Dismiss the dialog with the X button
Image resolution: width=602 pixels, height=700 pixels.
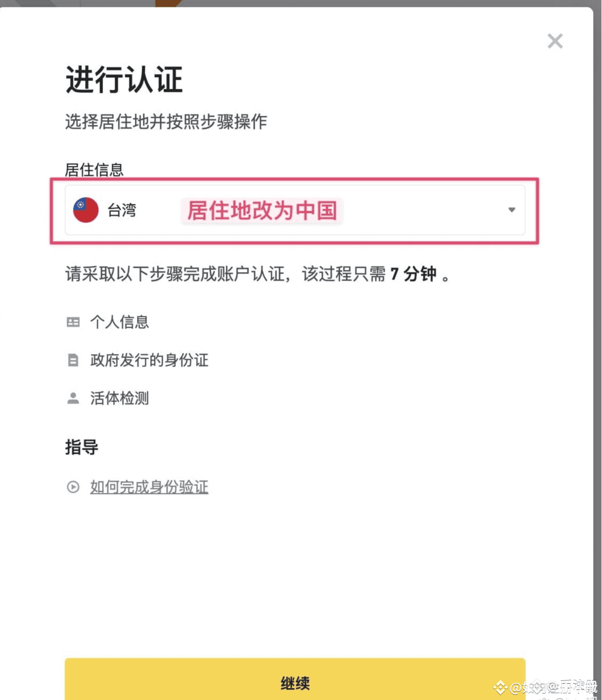(x=554, y=41)
